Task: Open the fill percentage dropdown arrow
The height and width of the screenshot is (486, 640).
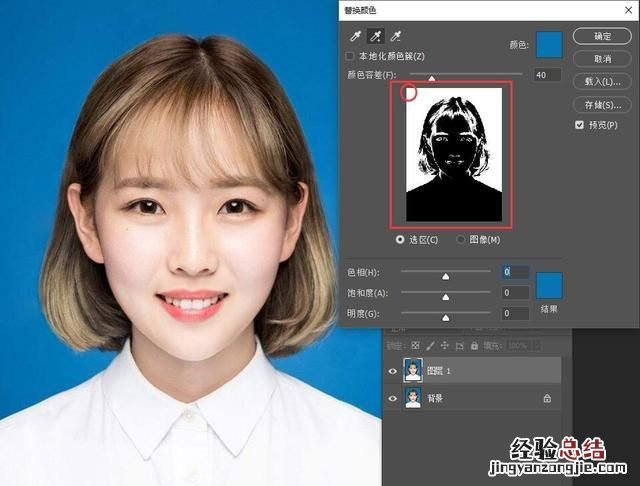Action: tap(538, 346)
